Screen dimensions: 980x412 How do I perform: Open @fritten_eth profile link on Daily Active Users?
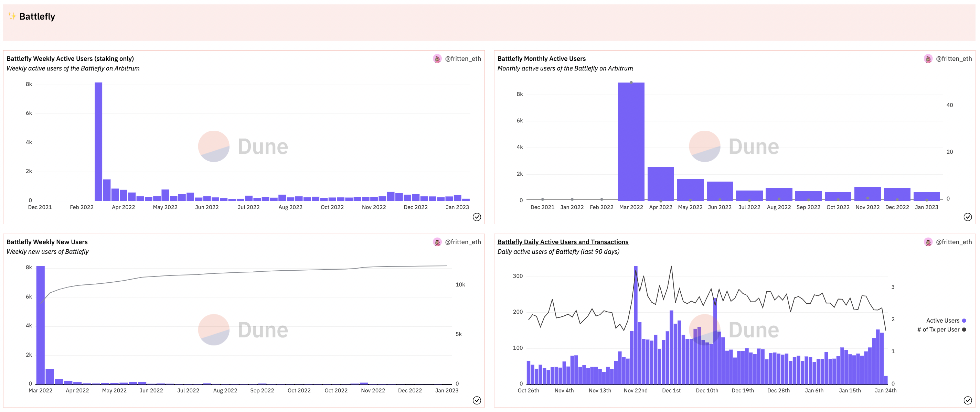[954, 242]
